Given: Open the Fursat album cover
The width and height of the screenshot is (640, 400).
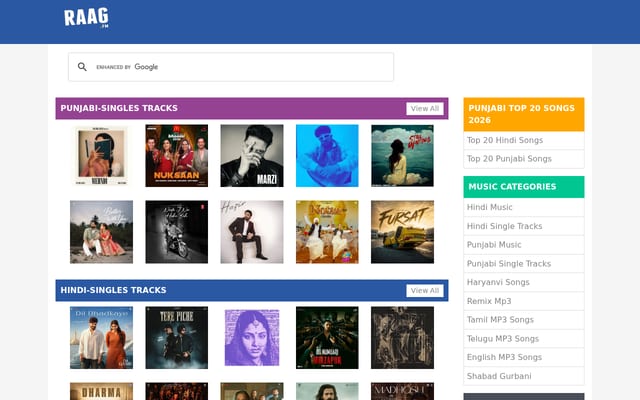Looking at the screenshot, I should [x=402, y=232].
